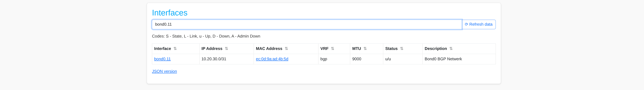Open the bond0.11 interface link
This screenshot has height=90, width=644.
click(x=162, y=59)
